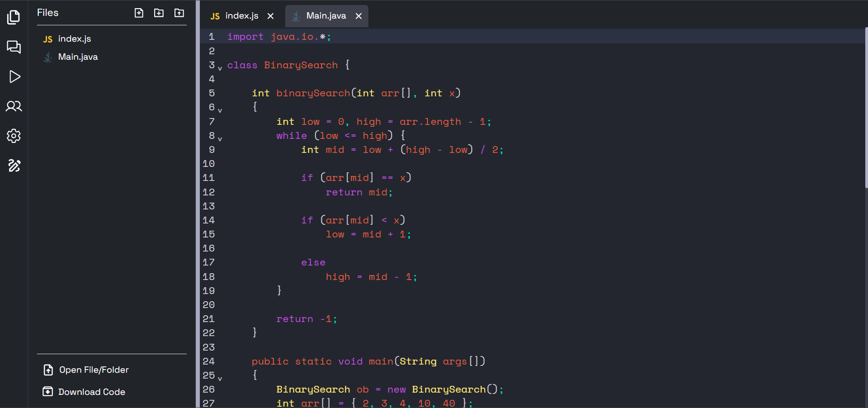
Task: Collapse the fold arrow at line 6
Action: click(220, 110)
